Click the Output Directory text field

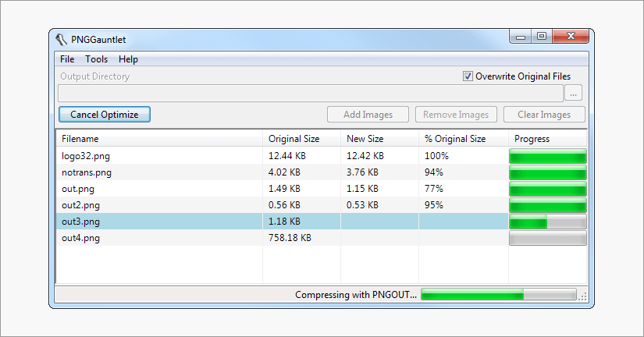(x=310, y=94)
